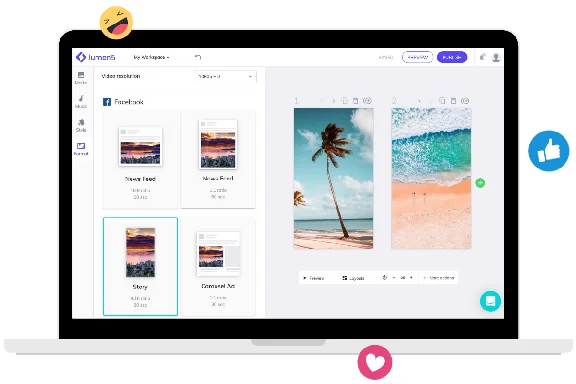Click the undo arrow in top bar
This screenshot has width=576, height=384.
pyautogui.click(x=198, y=57)
